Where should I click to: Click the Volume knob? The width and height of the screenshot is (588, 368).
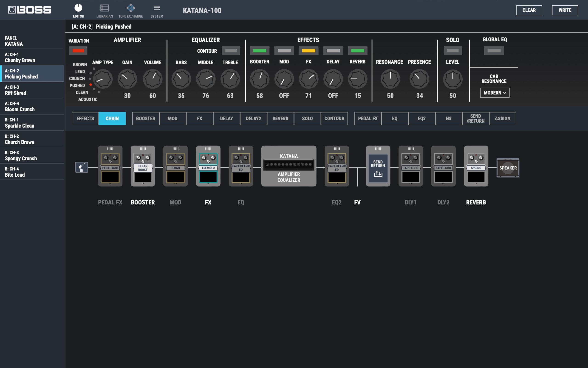[x=153, y=79]
